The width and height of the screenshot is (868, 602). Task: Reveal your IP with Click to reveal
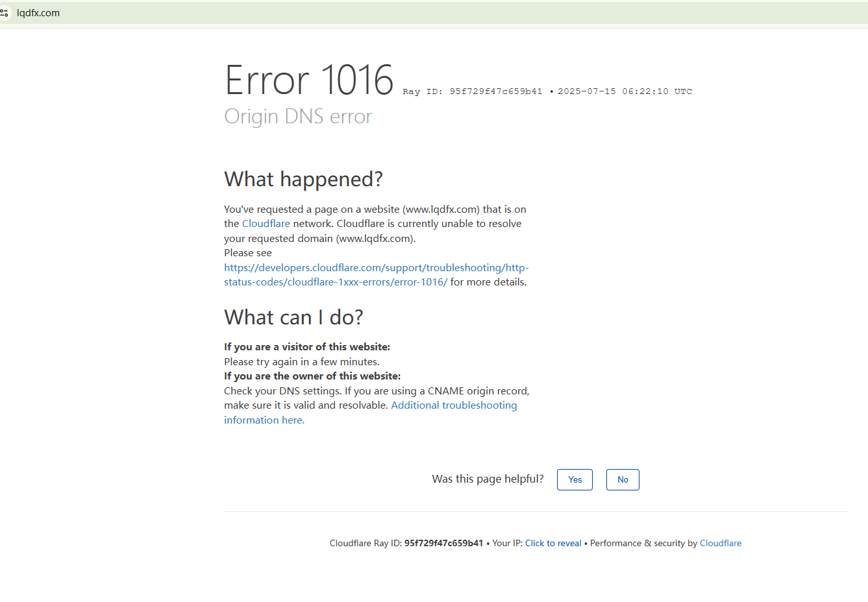coord(553,544)
